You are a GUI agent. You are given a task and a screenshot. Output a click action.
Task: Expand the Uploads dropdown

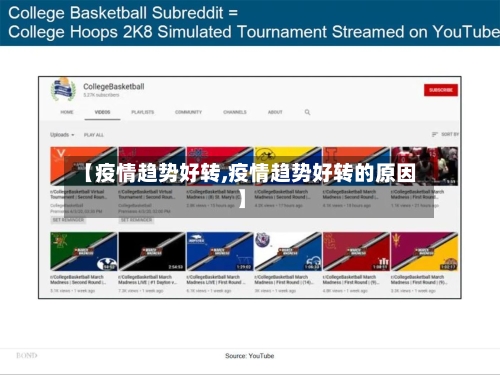tap(62, 135)
